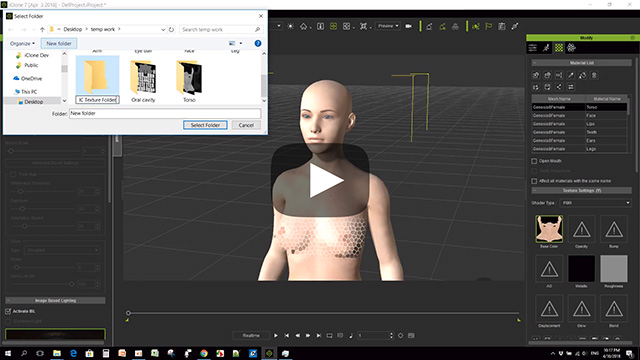Click the green flag icon in toolbar
This screenshot has height=360, width=640.
489,26
